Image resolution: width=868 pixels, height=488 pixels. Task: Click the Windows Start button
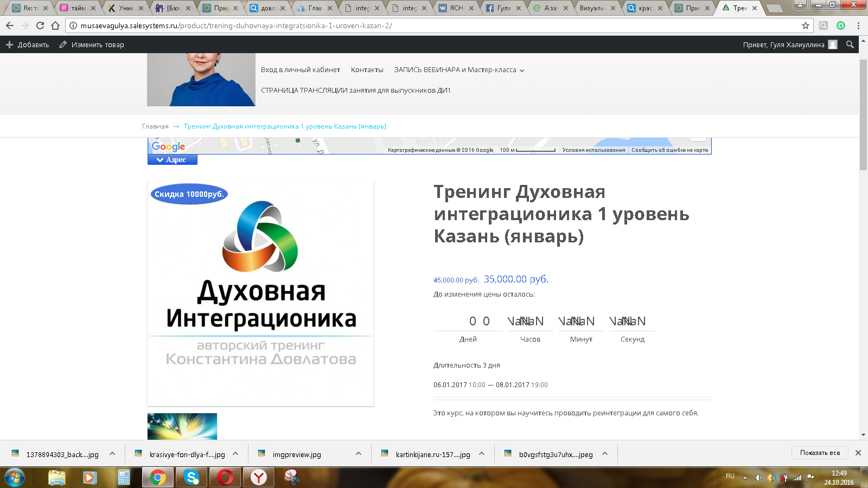click(x=15, y=477)
